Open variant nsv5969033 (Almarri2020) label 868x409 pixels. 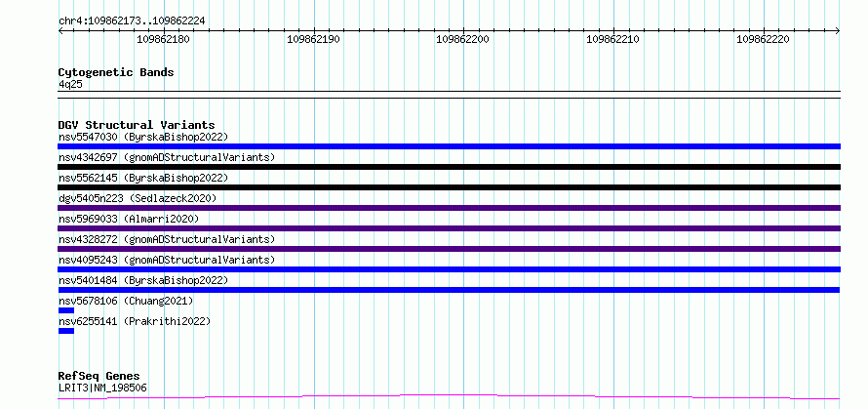[x=129, y=219]
